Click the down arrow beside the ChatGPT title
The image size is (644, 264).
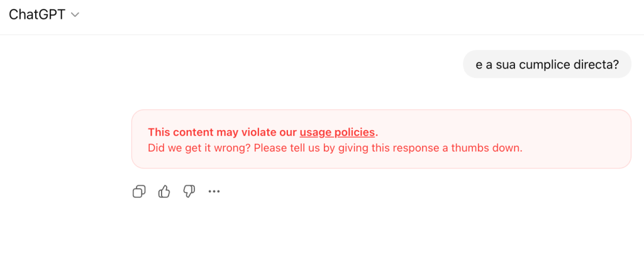[x=75, y=15]
